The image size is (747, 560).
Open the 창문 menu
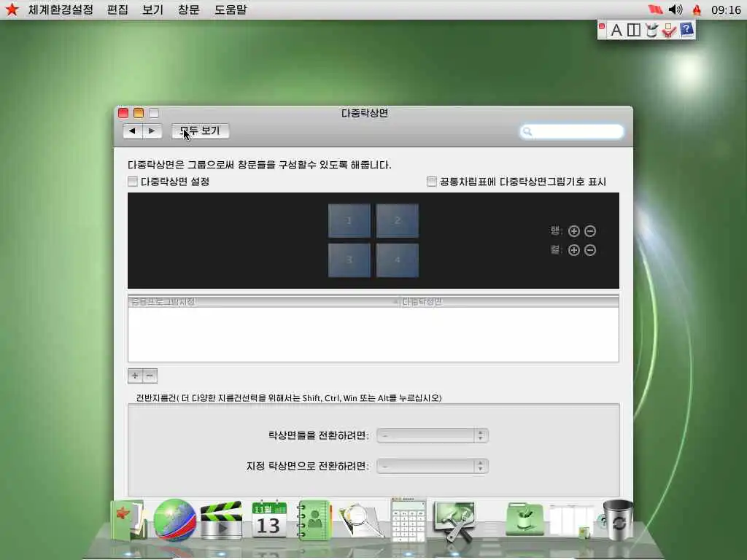tap(189, 9)
